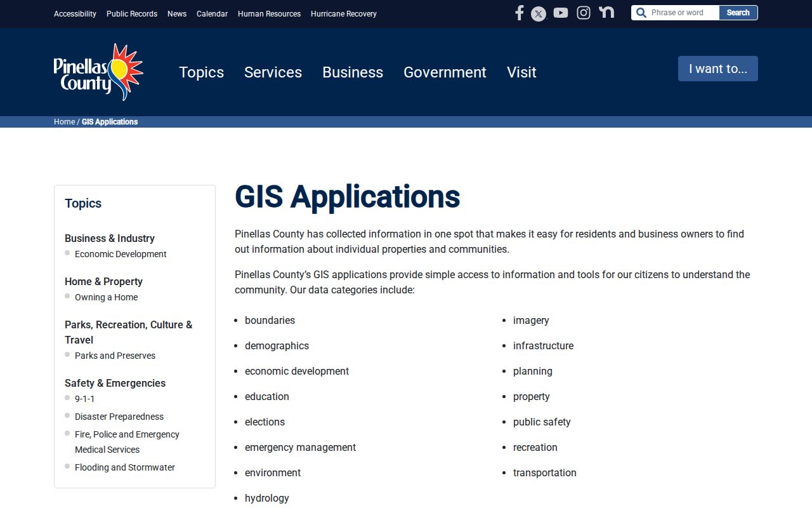Open the Topics main menu
Screen dimensions: 812x508
(x=201, y=72)
